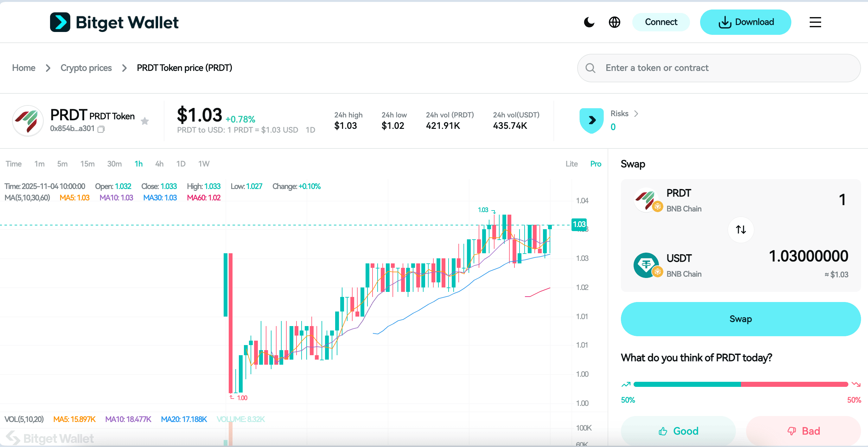The width and height of the screenshot is (868, 447).
Task: Switch chart view to Lite mode
Action: [571, 164]
